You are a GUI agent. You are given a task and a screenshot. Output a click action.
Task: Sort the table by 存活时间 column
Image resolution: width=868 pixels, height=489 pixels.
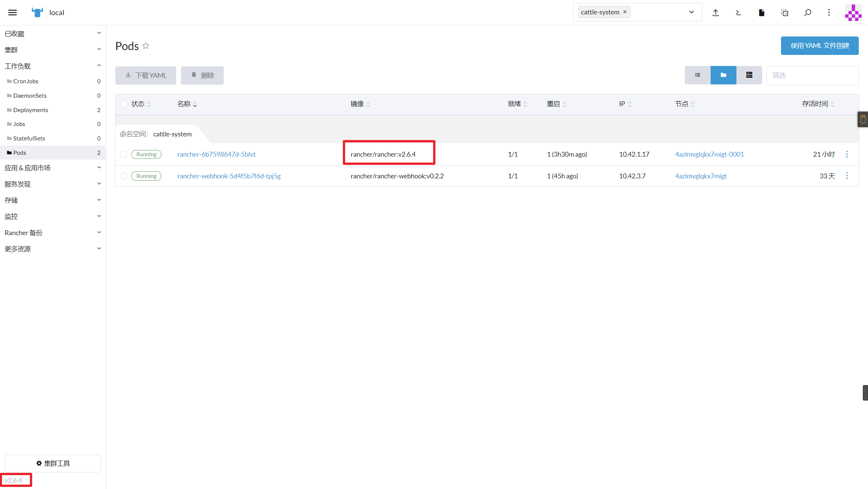818,104
